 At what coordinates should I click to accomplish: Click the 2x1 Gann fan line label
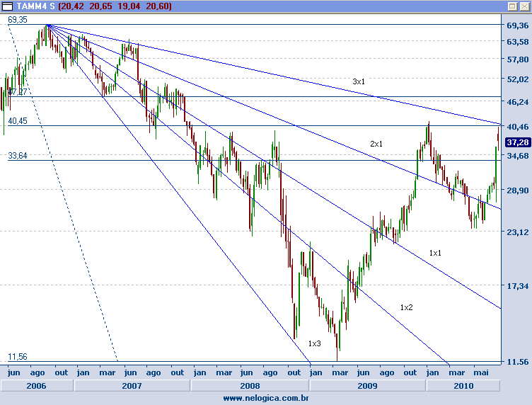point(376,144)
